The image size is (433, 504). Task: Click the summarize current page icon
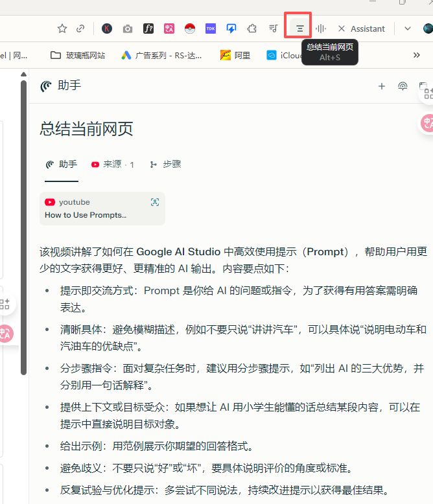(300, 29)
